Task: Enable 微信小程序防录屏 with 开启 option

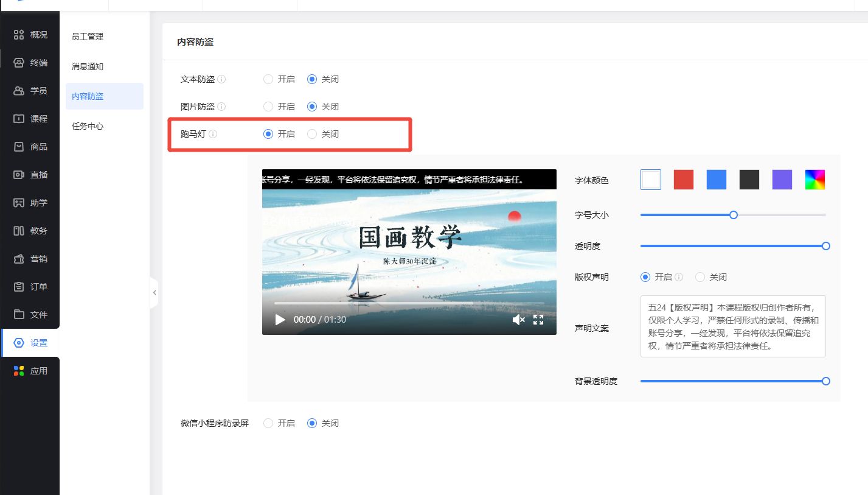Action: [268, 423]
